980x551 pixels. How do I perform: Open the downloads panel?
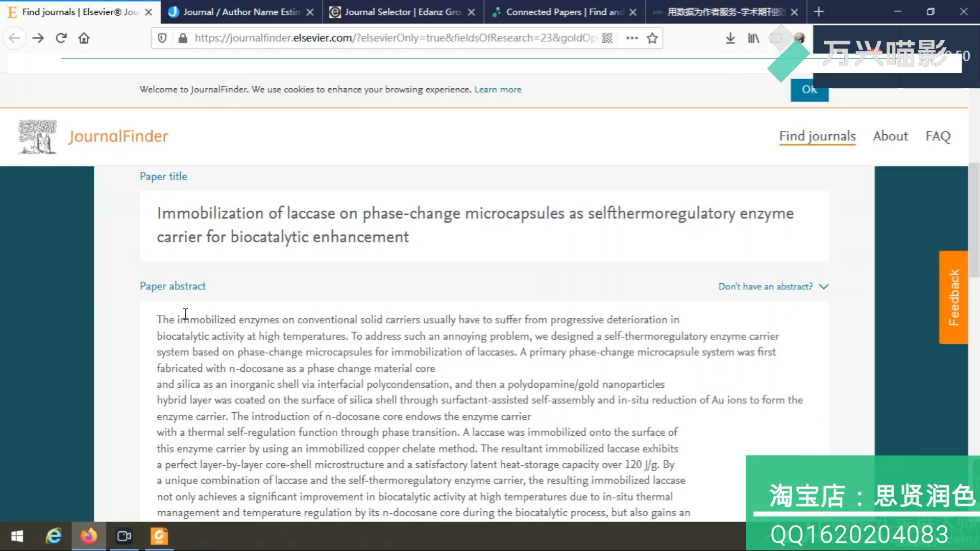coord(730,38)
